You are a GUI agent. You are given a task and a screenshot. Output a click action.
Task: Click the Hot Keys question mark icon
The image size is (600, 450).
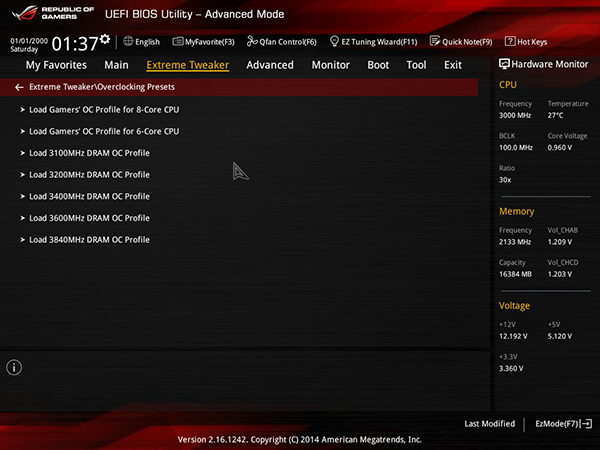coord(510,41)
